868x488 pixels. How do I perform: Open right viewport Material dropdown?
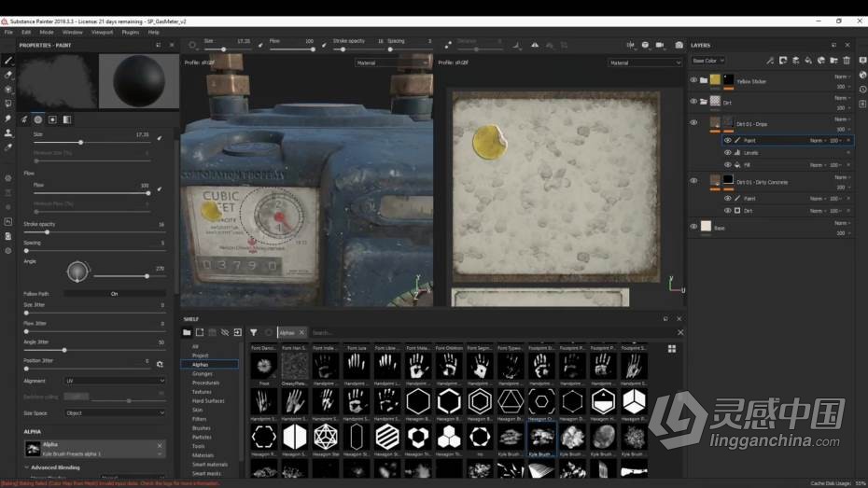pyautogui.click(x=645, y=63)
